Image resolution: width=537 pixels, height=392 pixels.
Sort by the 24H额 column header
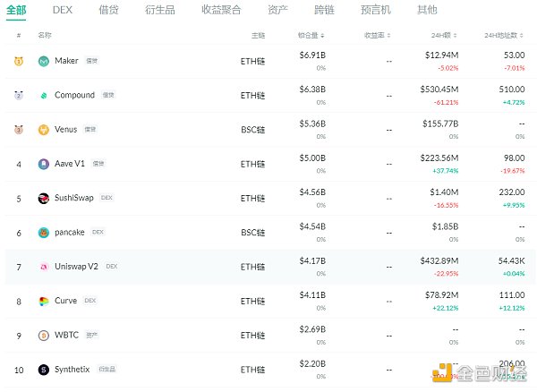[444, 35]
